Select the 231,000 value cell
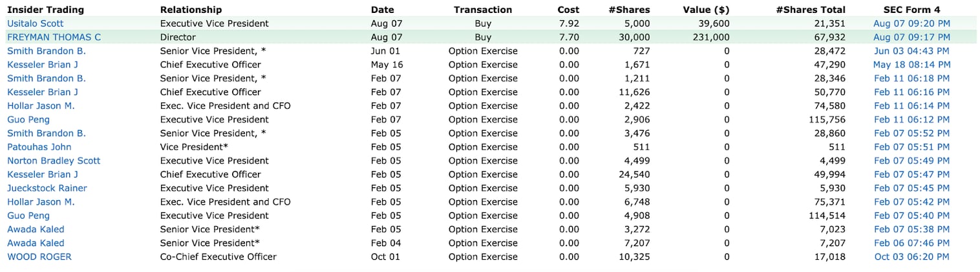Viewport: 980px width, 272px height. coord(710,38)
